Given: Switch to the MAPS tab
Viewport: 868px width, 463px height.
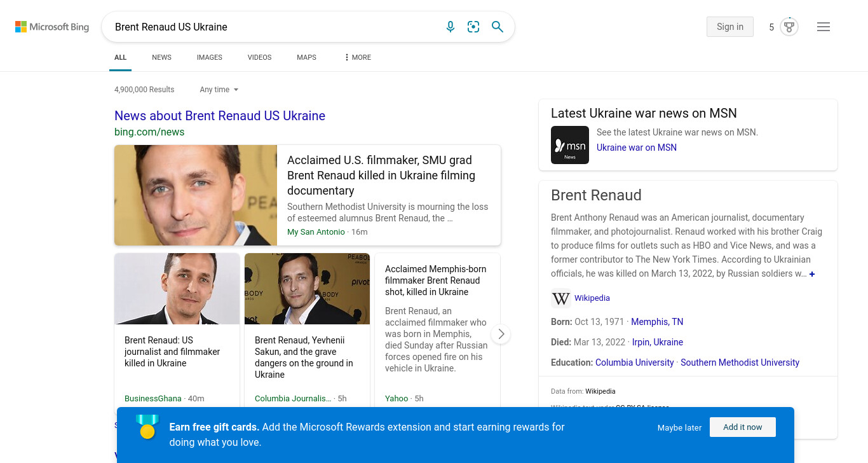Looking at the screenshot, I should pos(306,57).
